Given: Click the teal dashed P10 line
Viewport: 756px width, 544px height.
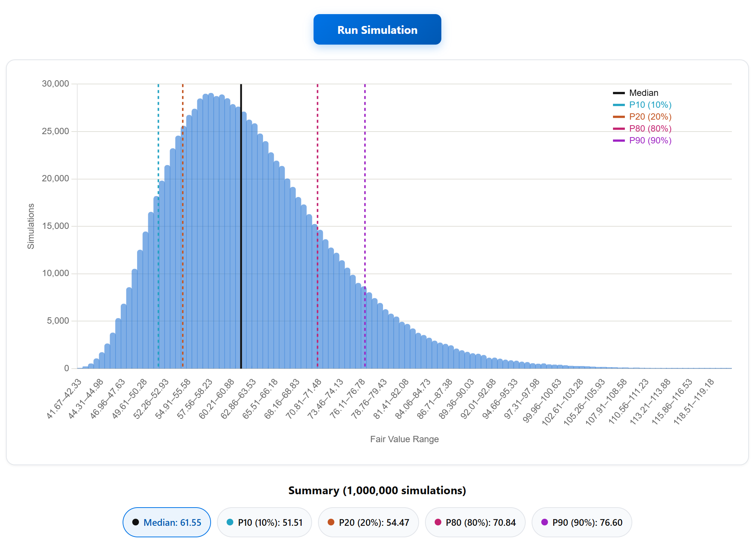Looking at the screenshot, I should (x=158, y=226).
